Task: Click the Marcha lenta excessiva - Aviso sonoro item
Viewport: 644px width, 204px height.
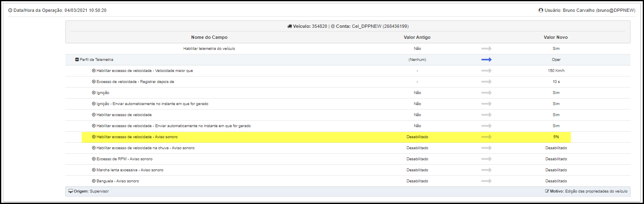Action: click(130, 170)
